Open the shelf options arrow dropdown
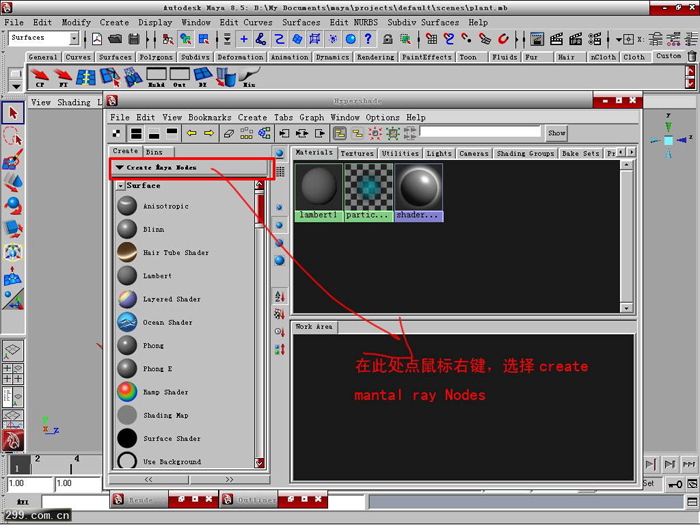700x525 pixels. tap(16, 85)
